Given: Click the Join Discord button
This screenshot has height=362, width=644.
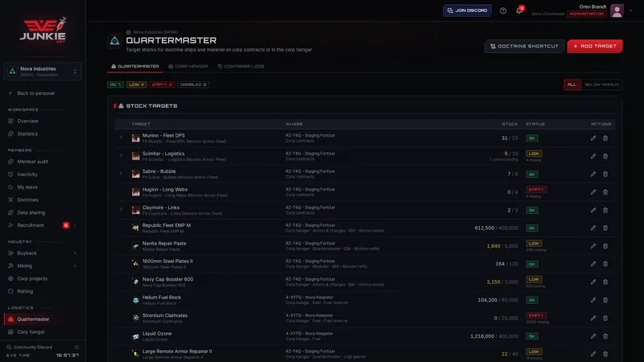Looking at the screenshot, I should pyautogui.click(x=467, y=10).
